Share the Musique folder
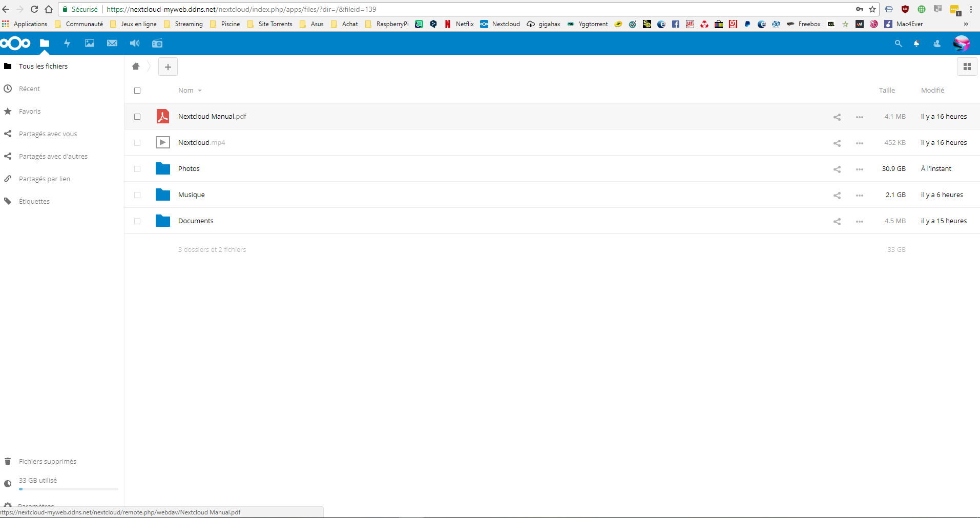Image resolution: width=980 pixels, height=518 pixels. (x=837, y=195)
